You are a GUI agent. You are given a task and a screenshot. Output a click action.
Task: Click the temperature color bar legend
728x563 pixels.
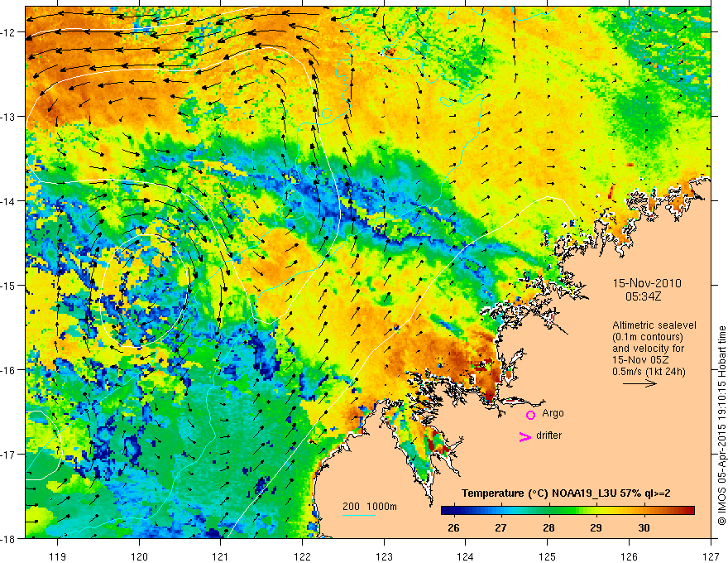click(568, 511)
